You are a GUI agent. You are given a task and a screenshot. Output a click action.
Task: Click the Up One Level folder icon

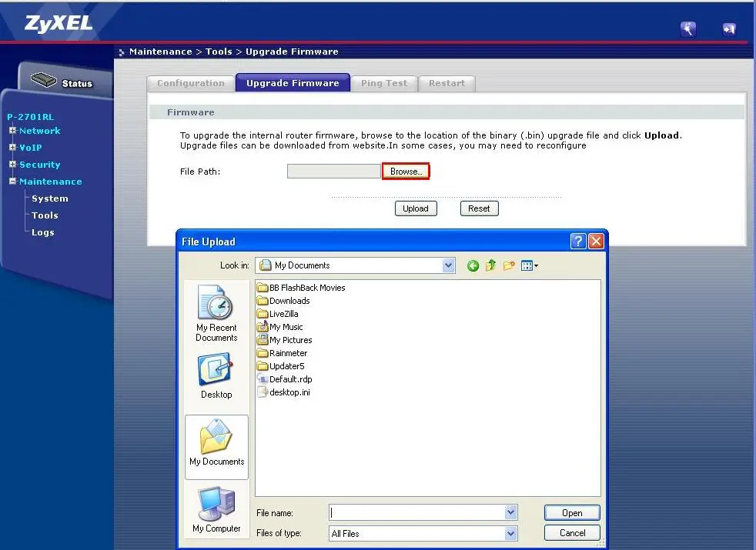(490, 266)
